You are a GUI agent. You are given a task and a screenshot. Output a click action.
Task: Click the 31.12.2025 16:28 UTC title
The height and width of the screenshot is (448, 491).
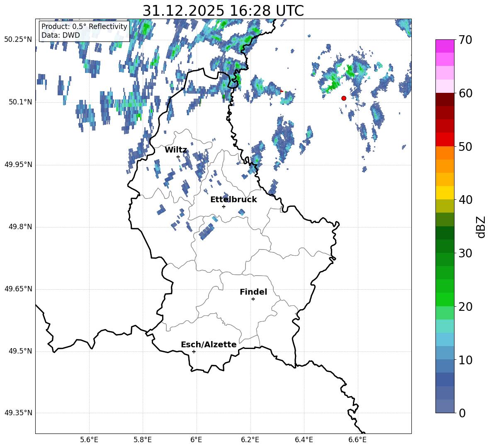(x=223, y=11)
